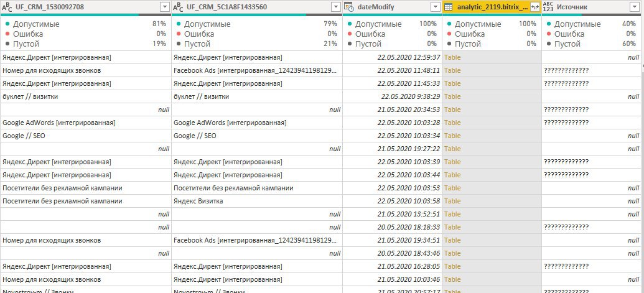Click Допустимые 81% quality stat of UF_CRM_1530092708
The image size is (644, 293).
85,24
